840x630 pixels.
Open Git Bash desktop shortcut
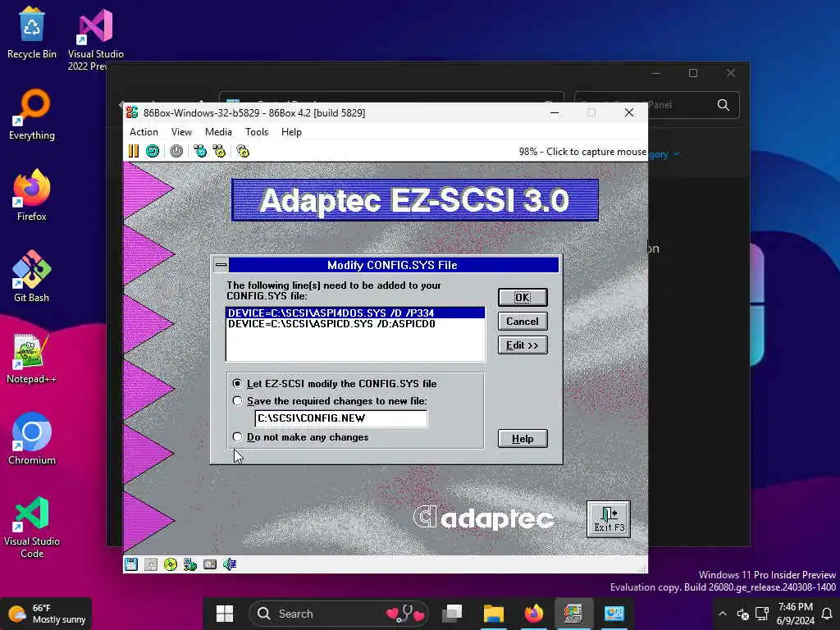[32, 276]
